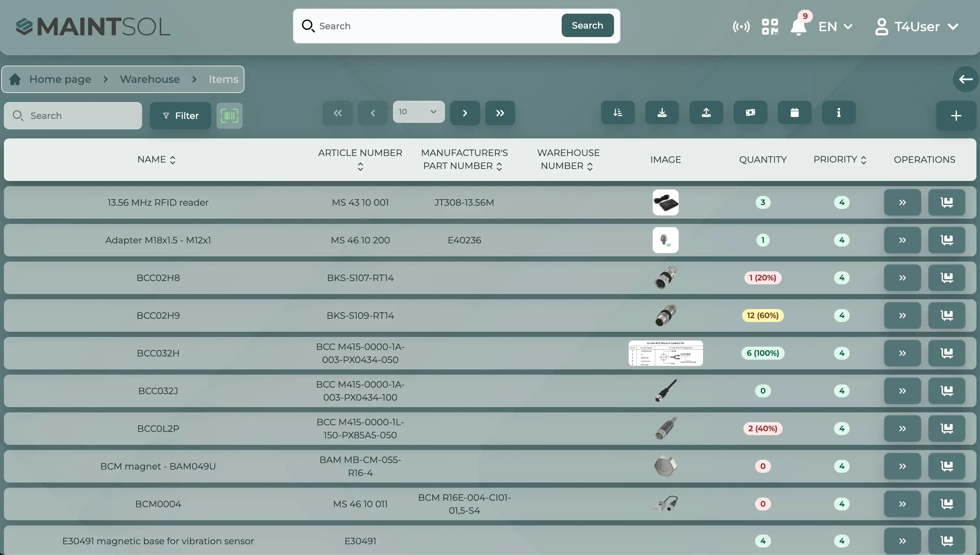
Task: Open the T4User account menu
Action: tap(917, 27)
